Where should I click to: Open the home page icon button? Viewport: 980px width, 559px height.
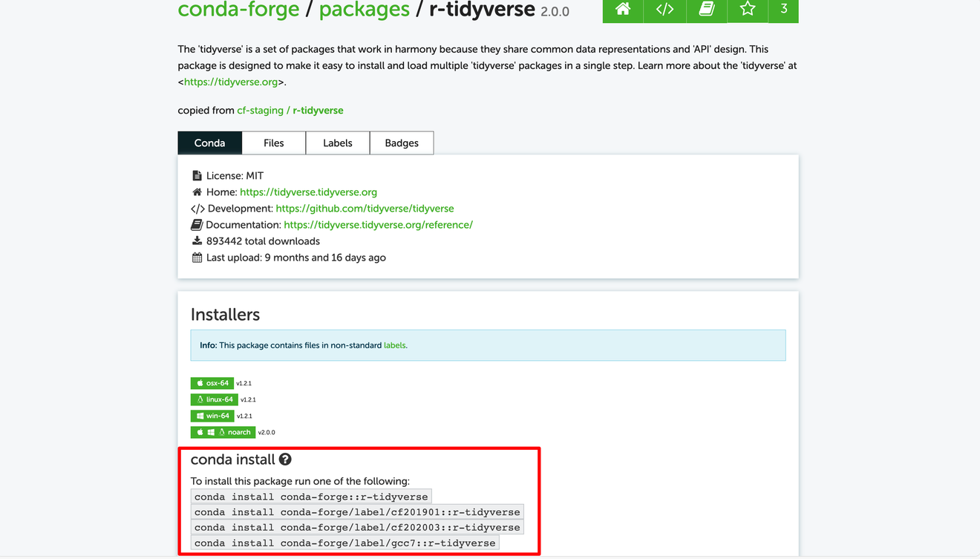(623, 10)
